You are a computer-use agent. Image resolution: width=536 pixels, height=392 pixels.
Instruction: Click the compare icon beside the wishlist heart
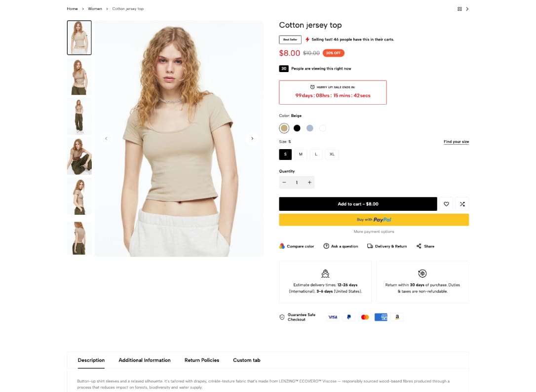point(462,204)
